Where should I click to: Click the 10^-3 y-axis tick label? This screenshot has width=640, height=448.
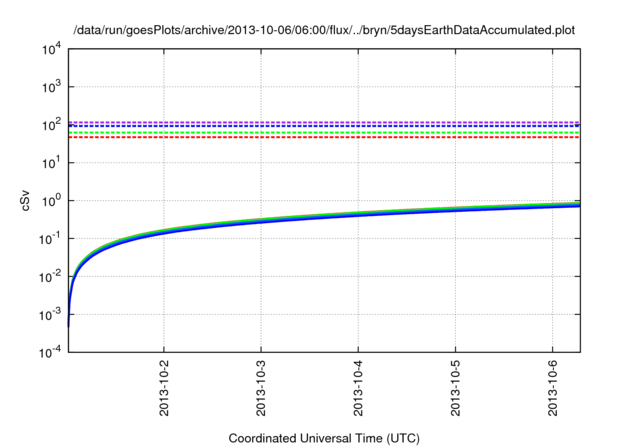48,314
